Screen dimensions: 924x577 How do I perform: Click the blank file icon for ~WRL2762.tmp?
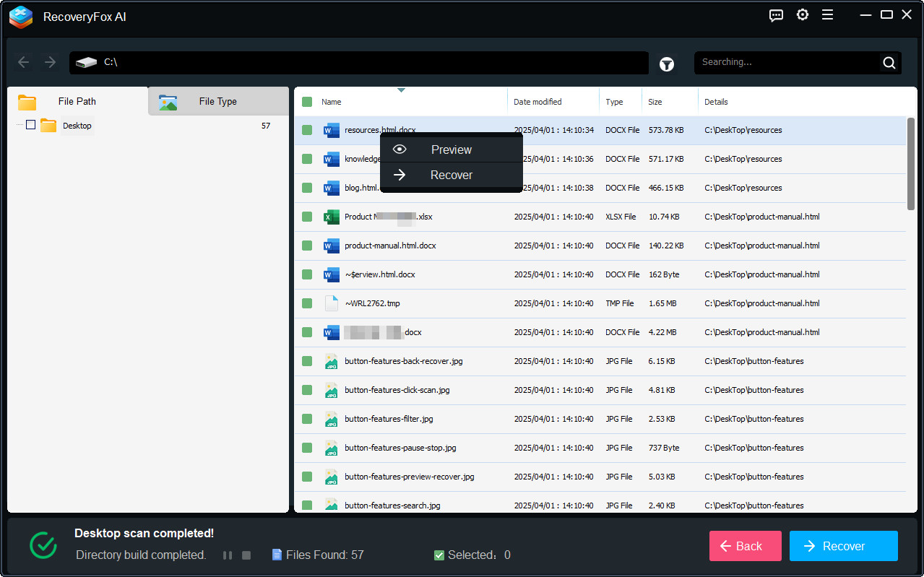(x=332, y=303)
